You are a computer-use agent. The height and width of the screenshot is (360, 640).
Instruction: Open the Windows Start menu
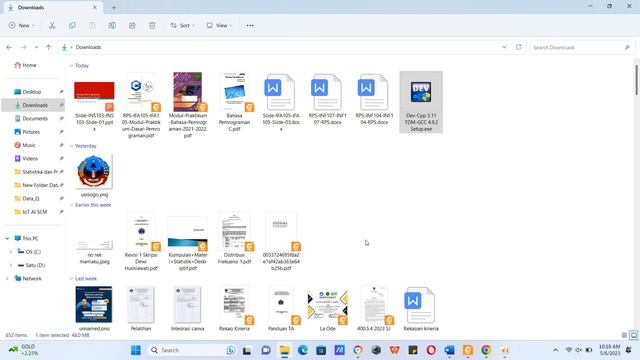pyautogui.click(x=136, y=350)
